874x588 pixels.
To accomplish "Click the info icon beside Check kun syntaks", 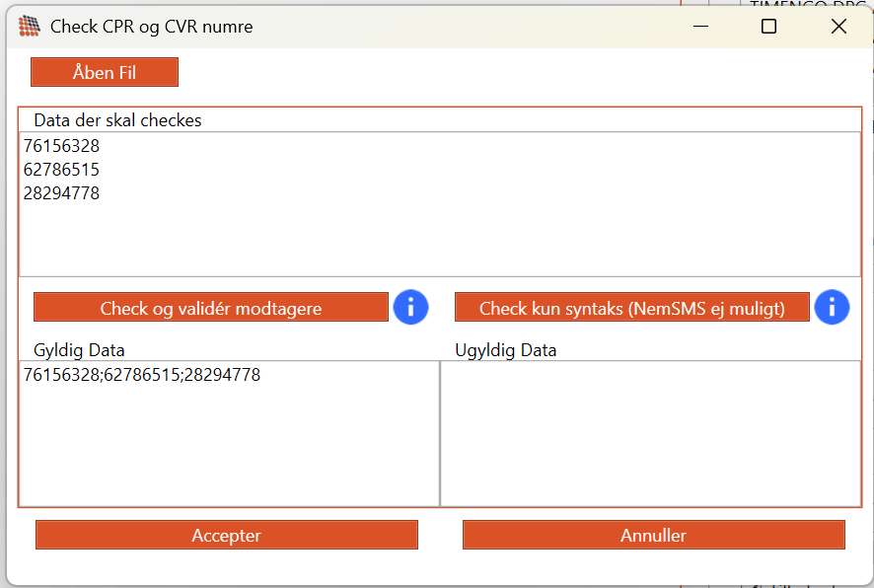I will click(x=832, y=307).
